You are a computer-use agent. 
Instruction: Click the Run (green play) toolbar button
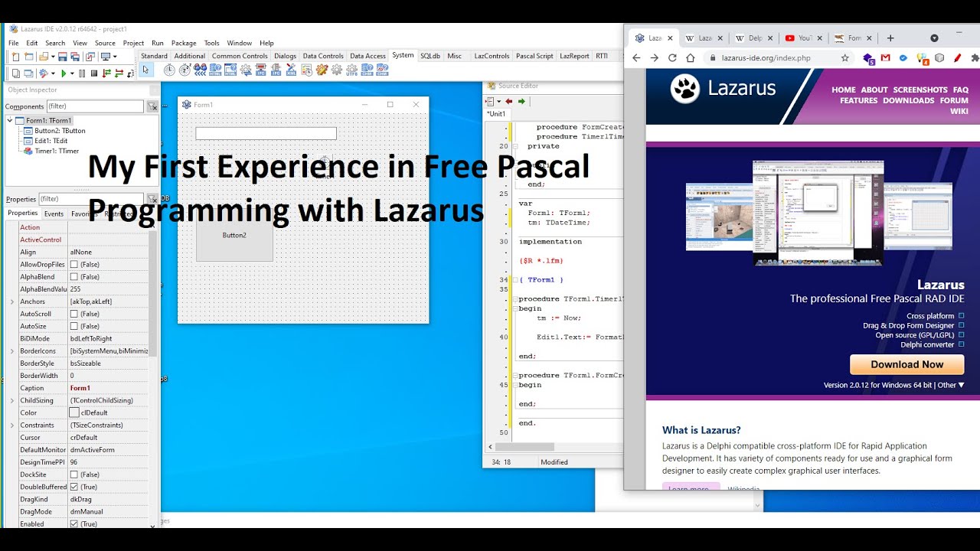(x=64, y=73)
